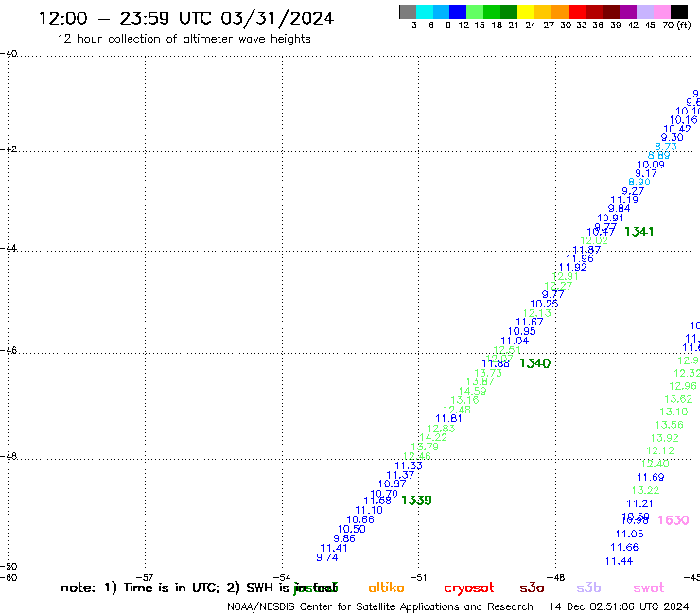
Task: Select pass number label 1340
Action: click(534, 363)
